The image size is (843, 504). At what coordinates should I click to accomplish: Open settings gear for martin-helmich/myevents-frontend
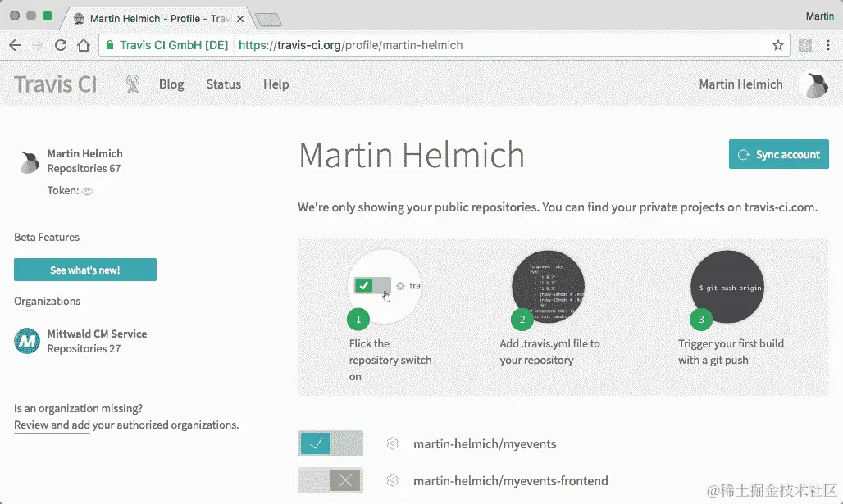(393, 480)
